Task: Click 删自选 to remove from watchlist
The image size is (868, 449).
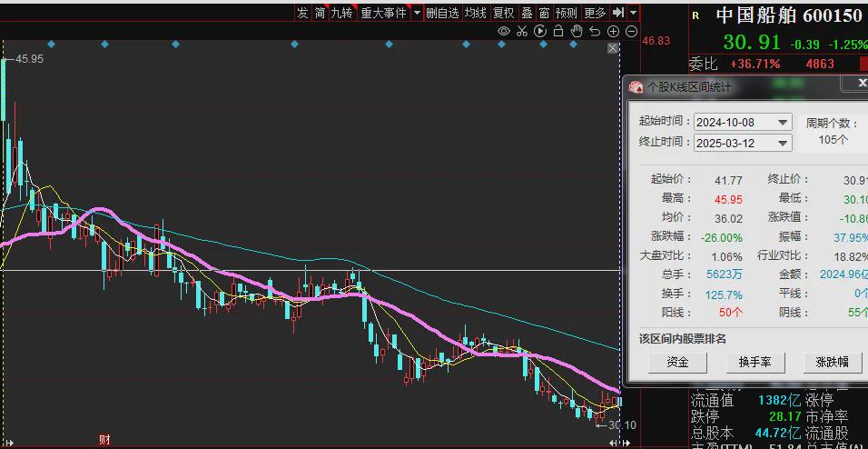Action: click(x=442, y=13)
